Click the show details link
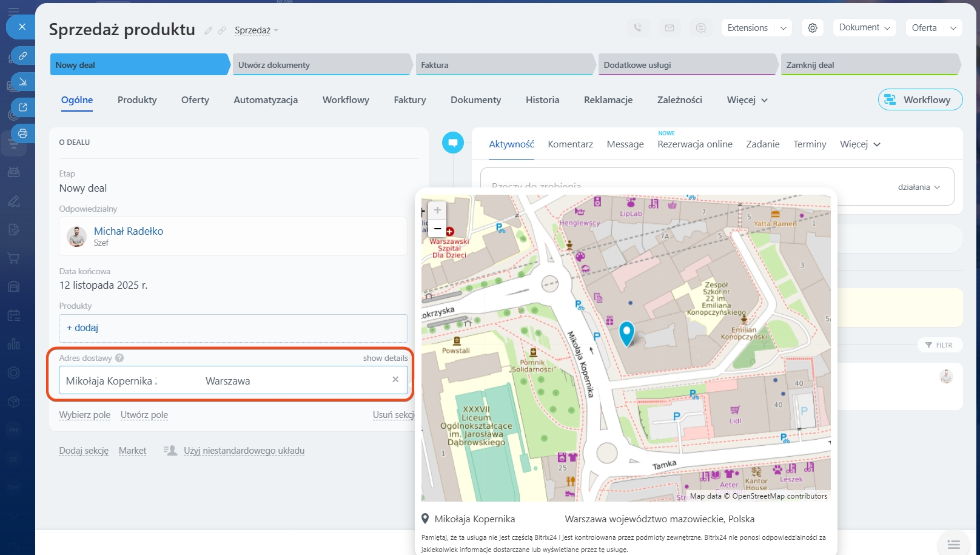Screen dimensions: 980x555 coord(385,358)
